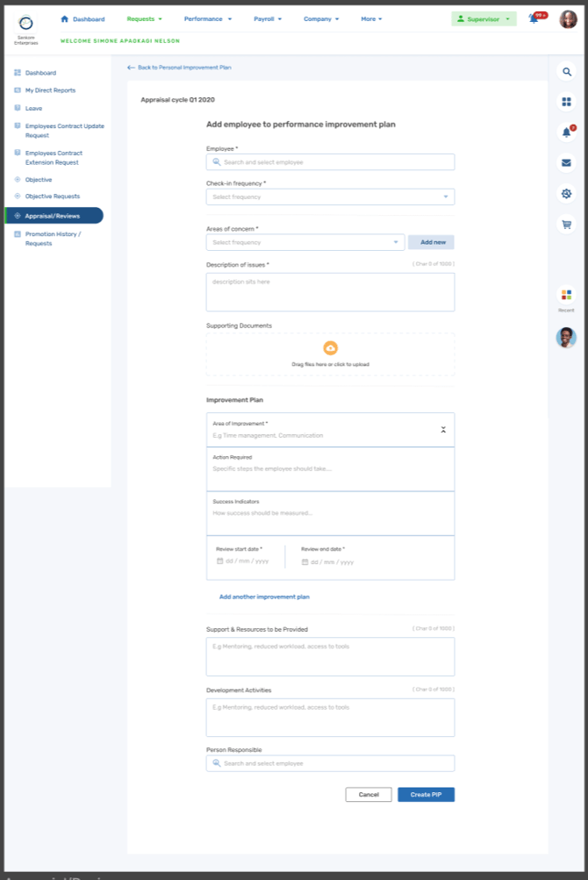Collapse the Area of Improvement section chevron
This screenshot has height=880, width=588.
tap(443, 430)
